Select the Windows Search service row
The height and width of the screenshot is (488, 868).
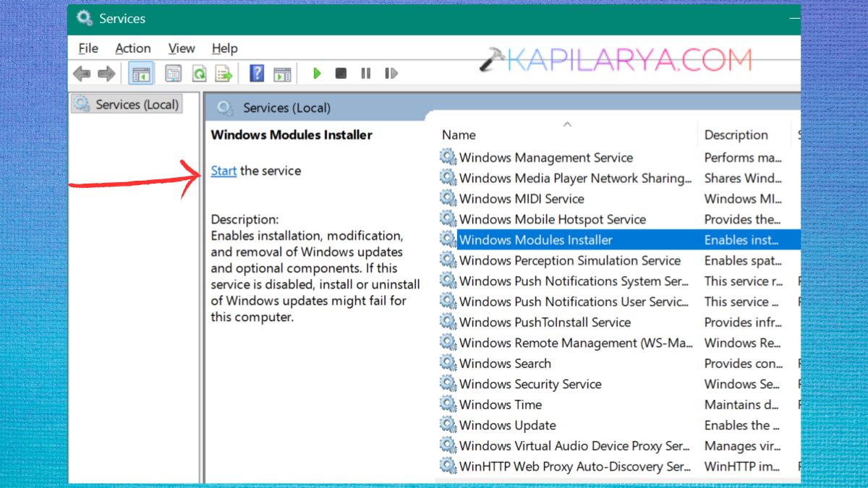(x=619, y=363)
